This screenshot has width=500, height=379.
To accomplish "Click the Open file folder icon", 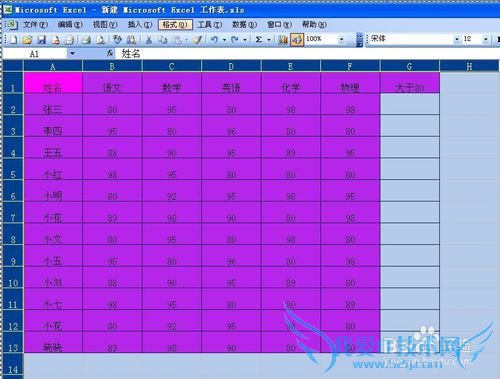I will click(x=27, y=40).
